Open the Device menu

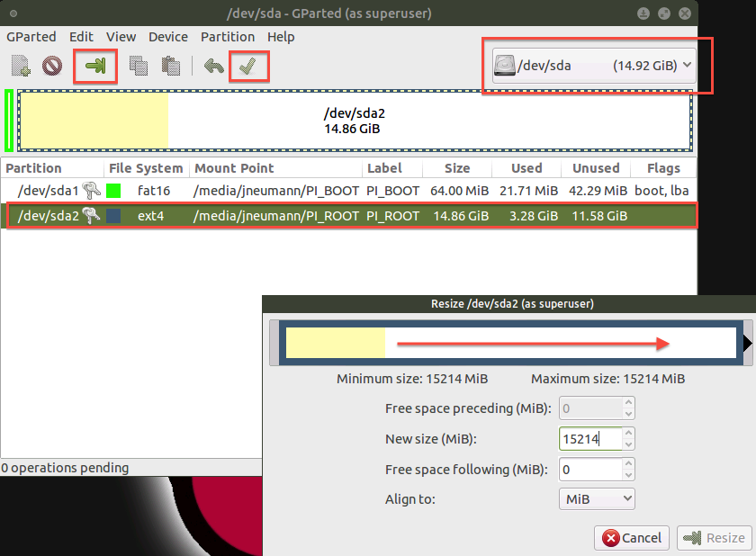(x=167, y=37)
